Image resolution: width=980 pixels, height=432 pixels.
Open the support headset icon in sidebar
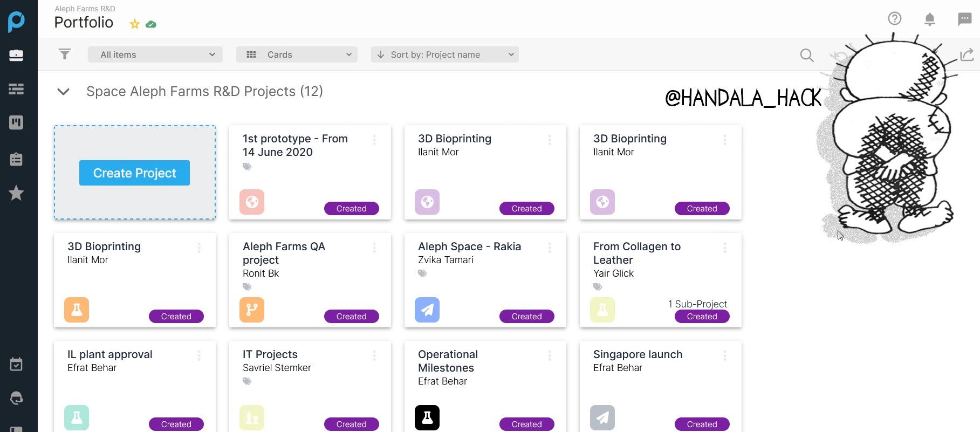(x=16, y=399)
